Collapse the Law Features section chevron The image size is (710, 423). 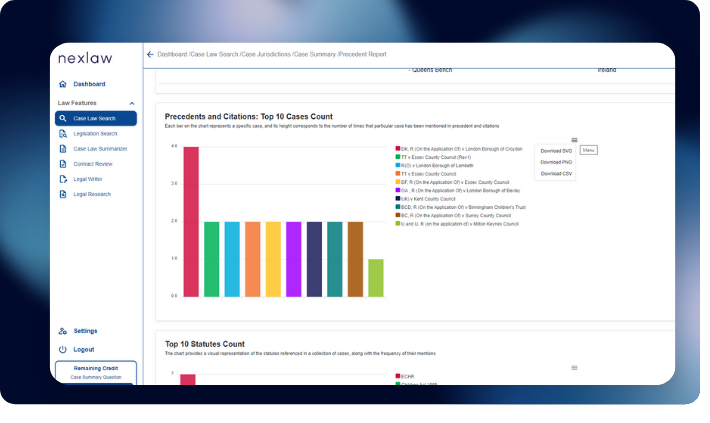pos(132,103)
